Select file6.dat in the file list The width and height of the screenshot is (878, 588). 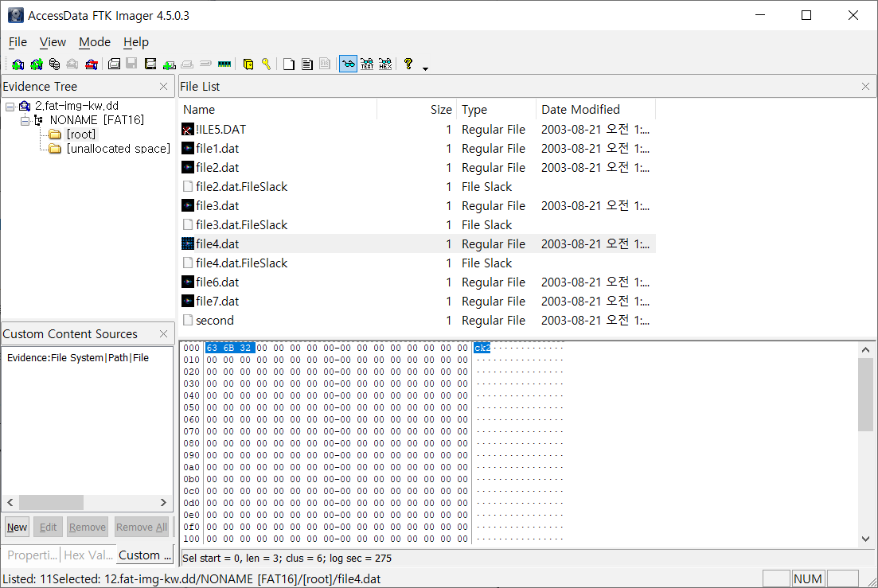tap(217, 282)
